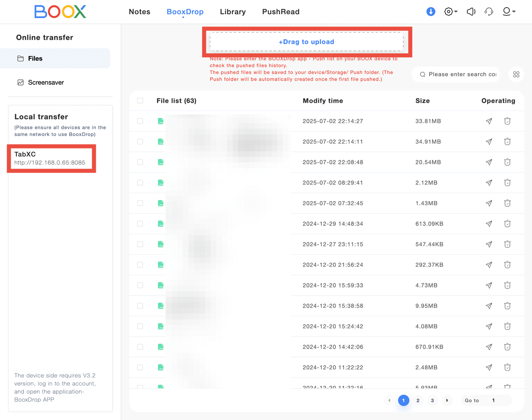Delete the 9.95MB file

click(x=508, y=306)
